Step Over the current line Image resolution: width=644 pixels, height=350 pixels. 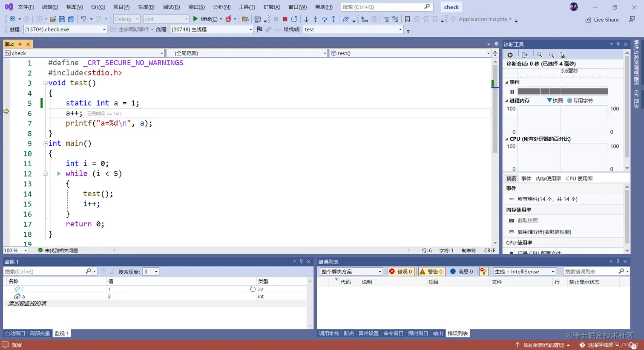click(325, 19)
